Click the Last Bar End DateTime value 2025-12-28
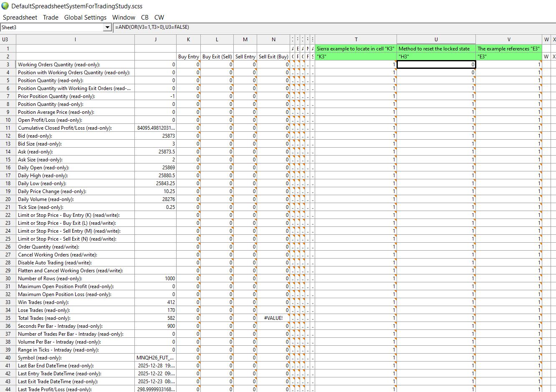Viewport: 556px width, 392px height. coord(156,366)
